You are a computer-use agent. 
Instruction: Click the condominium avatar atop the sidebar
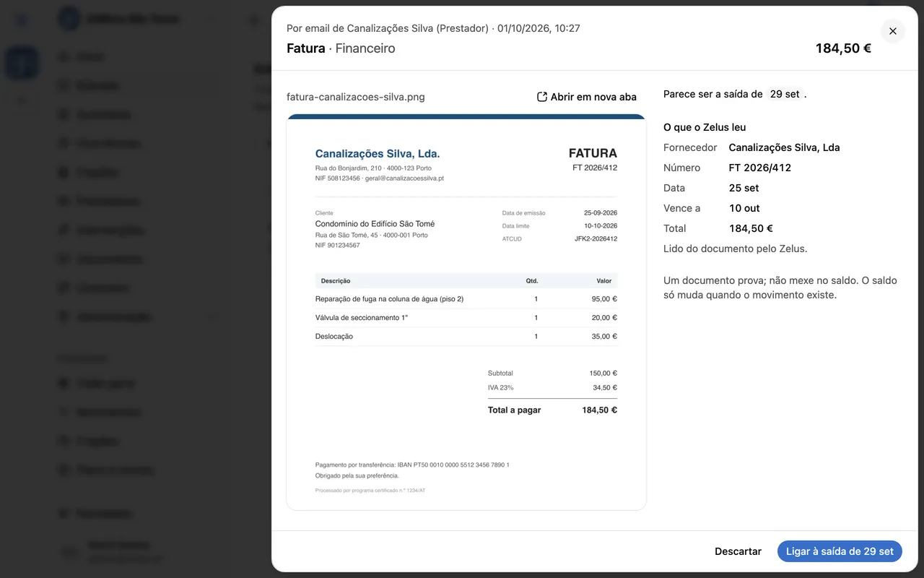[69, 19]
